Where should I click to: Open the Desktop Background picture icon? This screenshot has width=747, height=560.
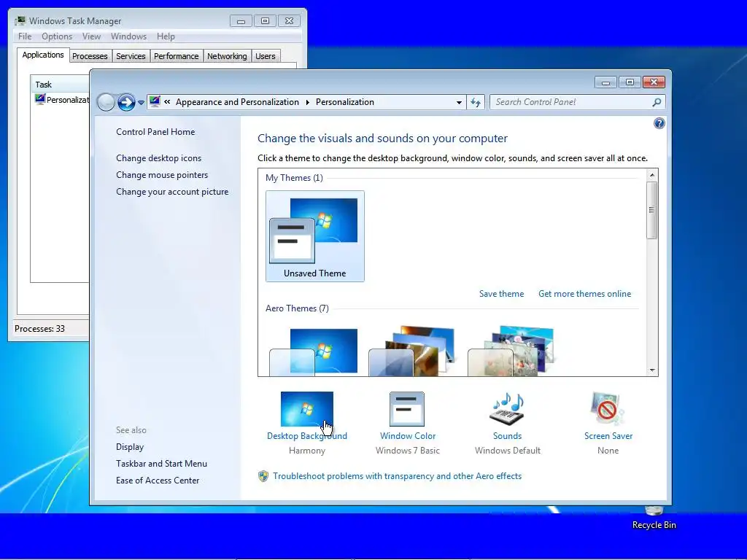pos(307,408)
